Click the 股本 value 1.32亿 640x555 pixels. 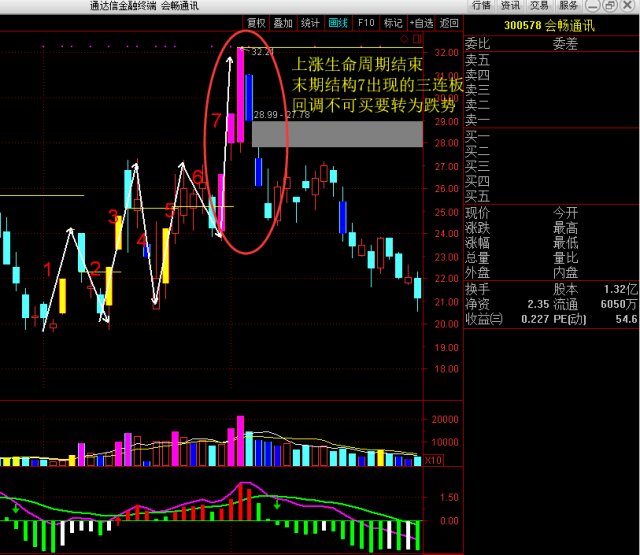(620, 289)
